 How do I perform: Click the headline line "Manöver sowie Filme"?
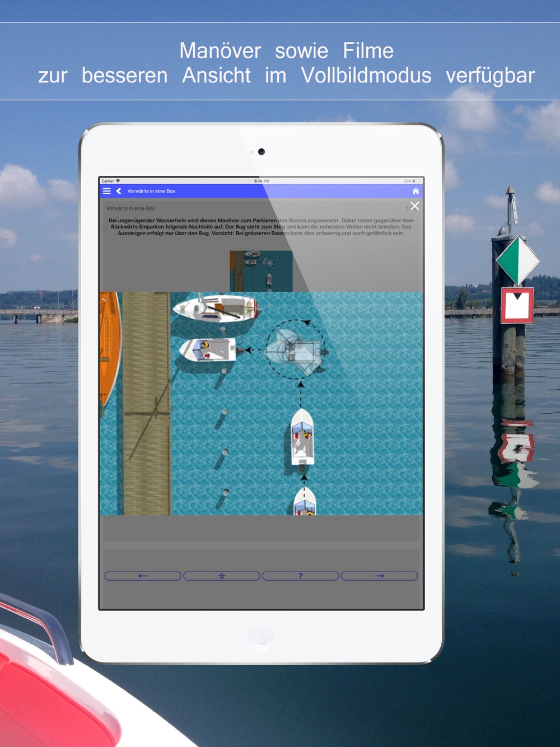coord(286,51)
